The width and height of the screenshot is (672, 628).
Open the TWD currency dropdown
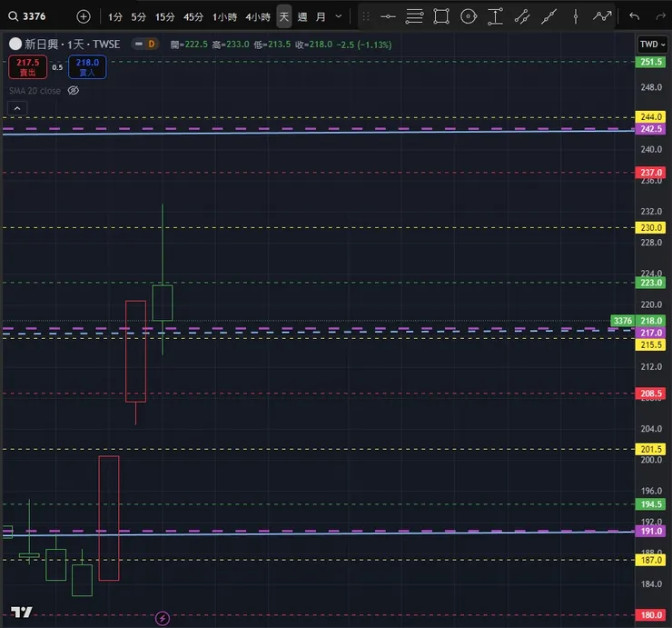(652, 45)
